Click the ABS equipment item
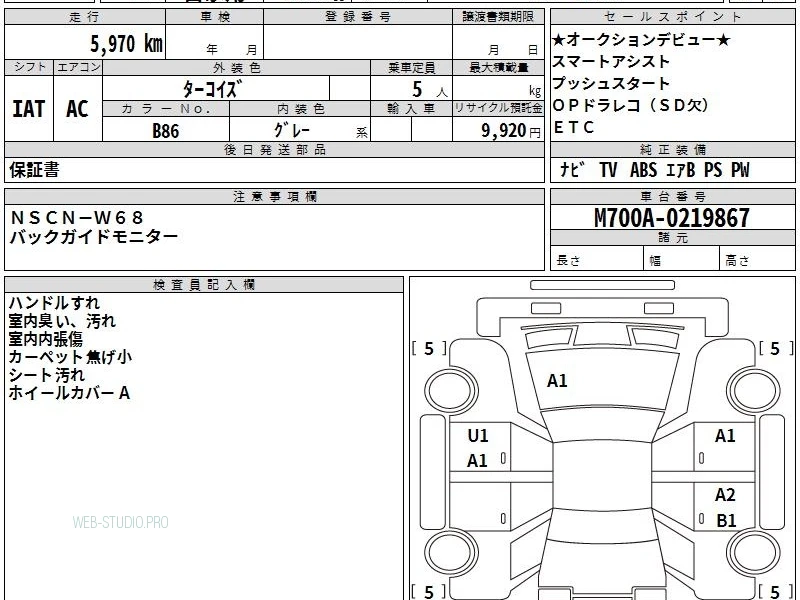 click(643, 170)
